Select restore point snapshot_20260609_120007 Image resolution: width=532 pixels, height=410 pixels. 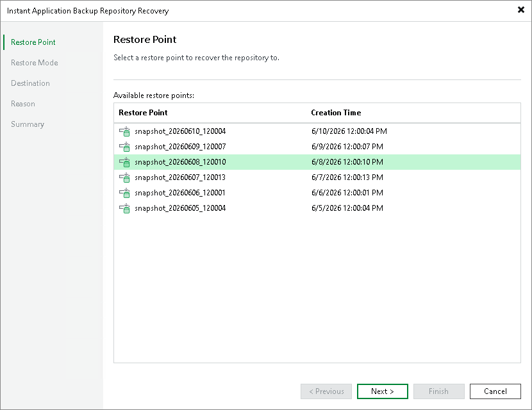tap(317, 147)
